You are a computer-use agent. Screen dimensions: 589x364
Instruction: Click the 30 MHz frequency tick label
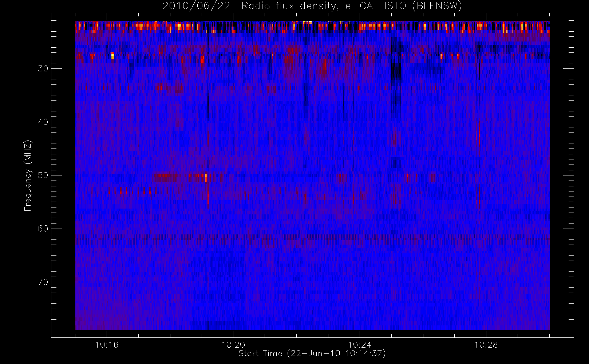[x=43, y=69]
